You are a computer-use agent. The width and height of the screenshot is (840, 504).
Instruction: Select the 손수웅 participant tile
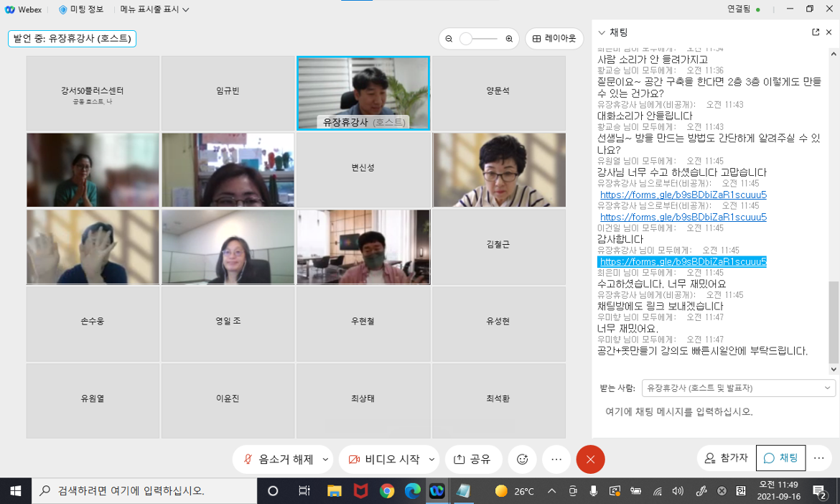93,324
